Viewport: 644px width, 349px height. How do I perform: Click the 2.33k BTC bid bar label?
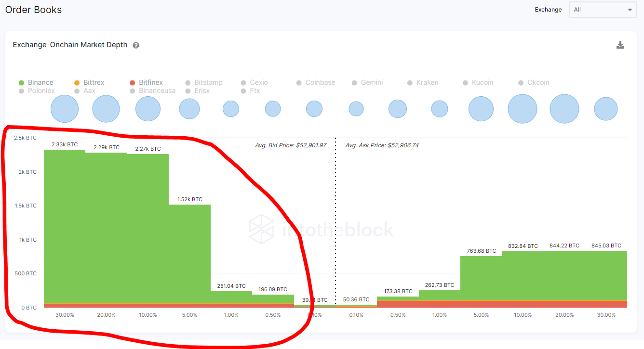click(65, 144)
